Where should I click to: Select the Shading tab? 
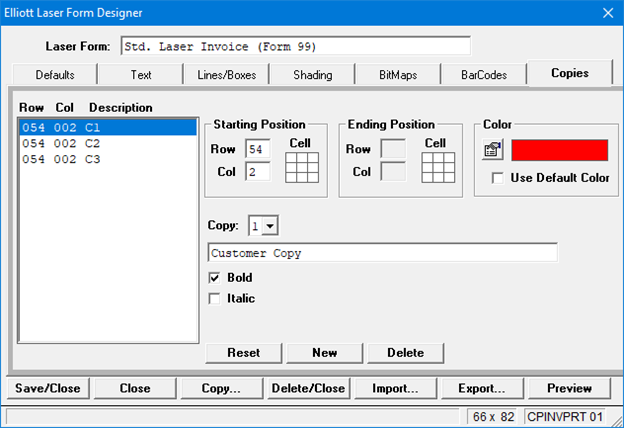[312, 75]
